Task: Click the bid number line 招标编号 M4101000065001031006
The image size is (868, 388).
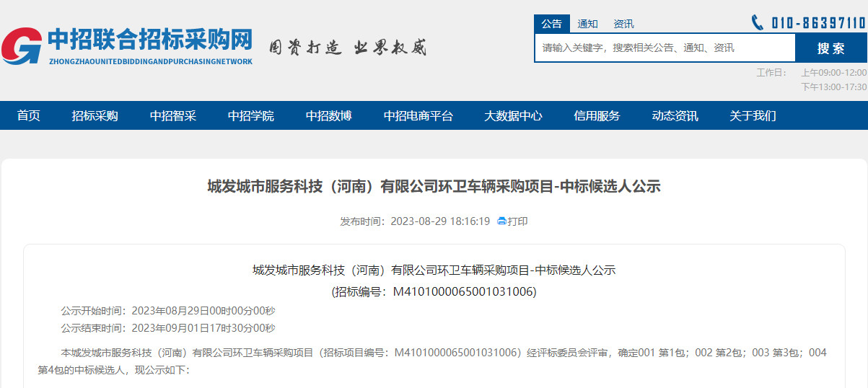Action: (x=434, y=291)
